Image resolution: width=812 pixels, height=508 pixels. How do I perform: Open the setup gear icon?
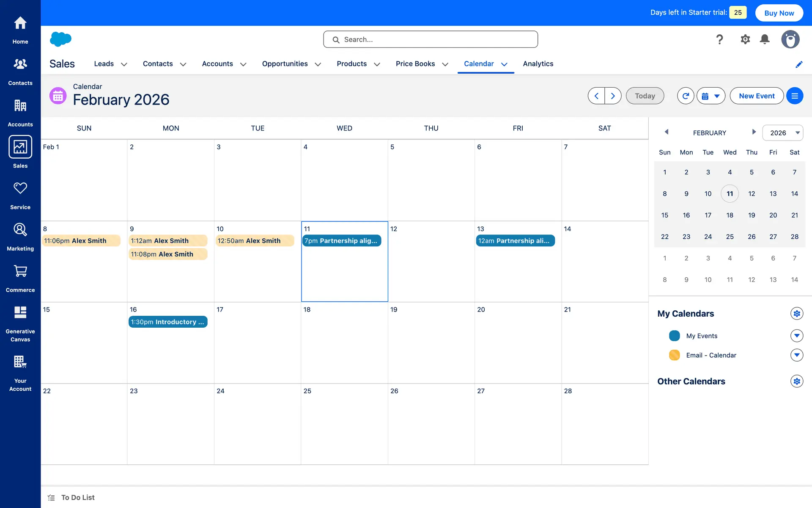pyautogui.click(x=745, y=39)
